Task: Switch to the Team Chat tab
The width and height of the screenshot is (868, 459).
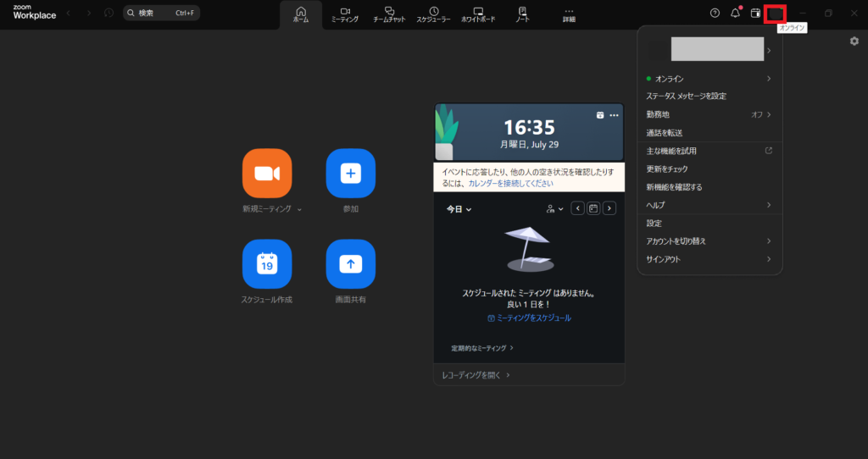Action: point(391,14)
